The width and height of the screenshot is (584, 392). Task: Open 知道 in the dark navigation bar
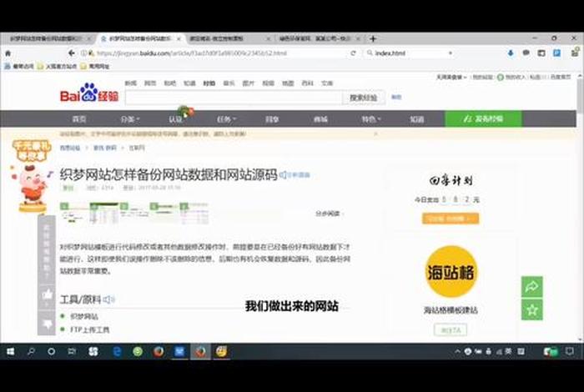coord(417,119)
